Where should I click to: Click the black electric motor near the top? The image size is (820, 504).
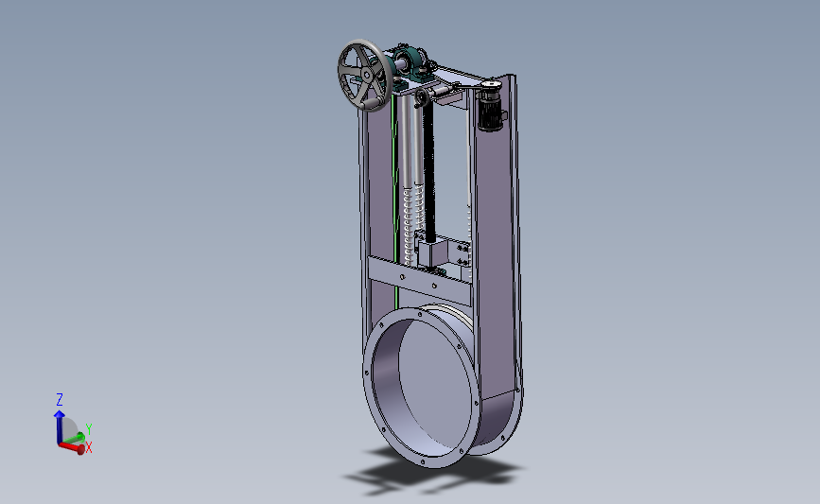pos(491,110)
